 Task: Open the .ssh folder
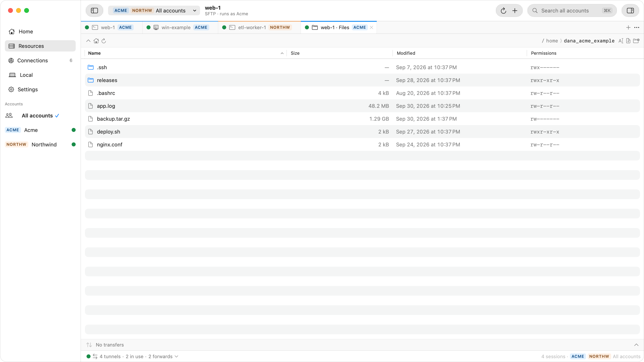[362, 67]
